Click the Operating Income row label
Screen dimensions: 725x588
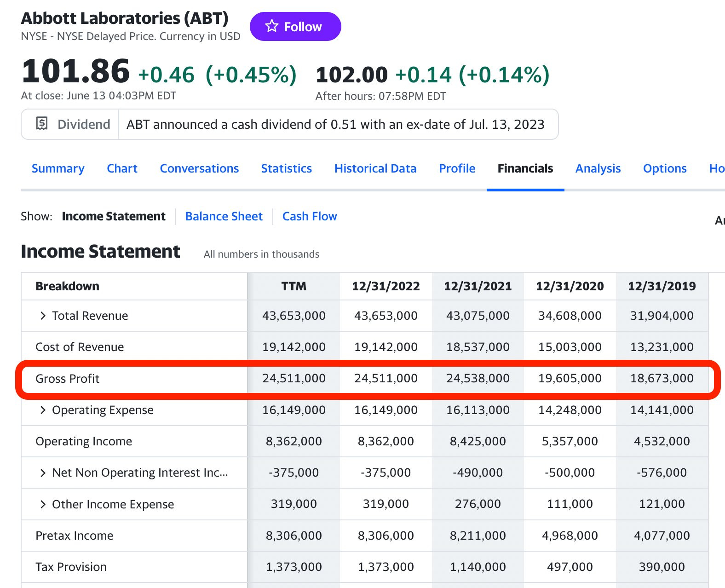[x=84, y=441]
